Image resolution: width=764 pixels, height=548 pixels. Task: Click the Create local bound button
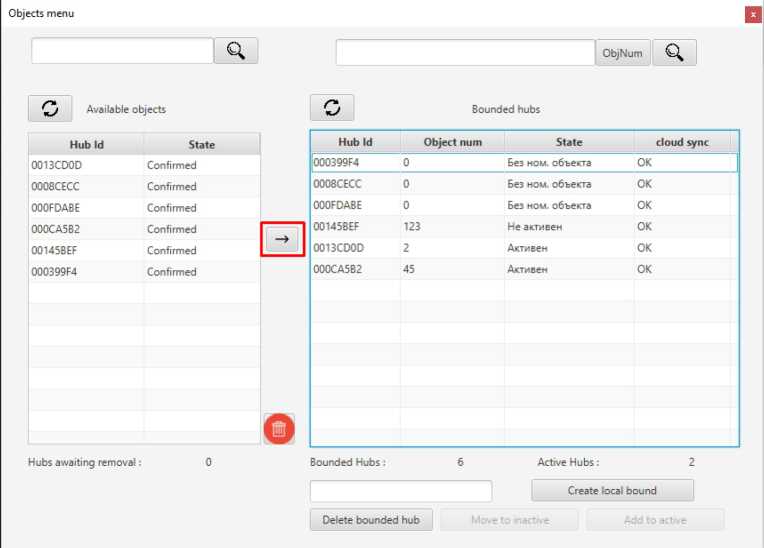coord(612,491)
